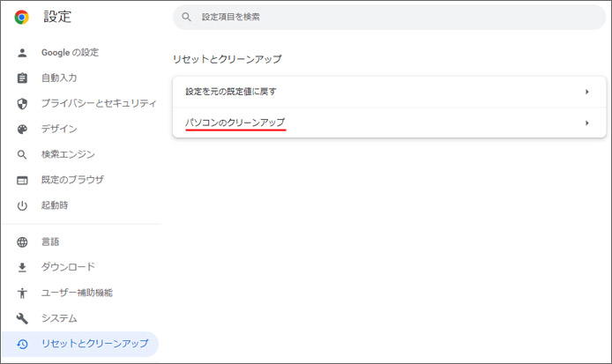Click the palette icon for デザイン

[x=22, y=130]
